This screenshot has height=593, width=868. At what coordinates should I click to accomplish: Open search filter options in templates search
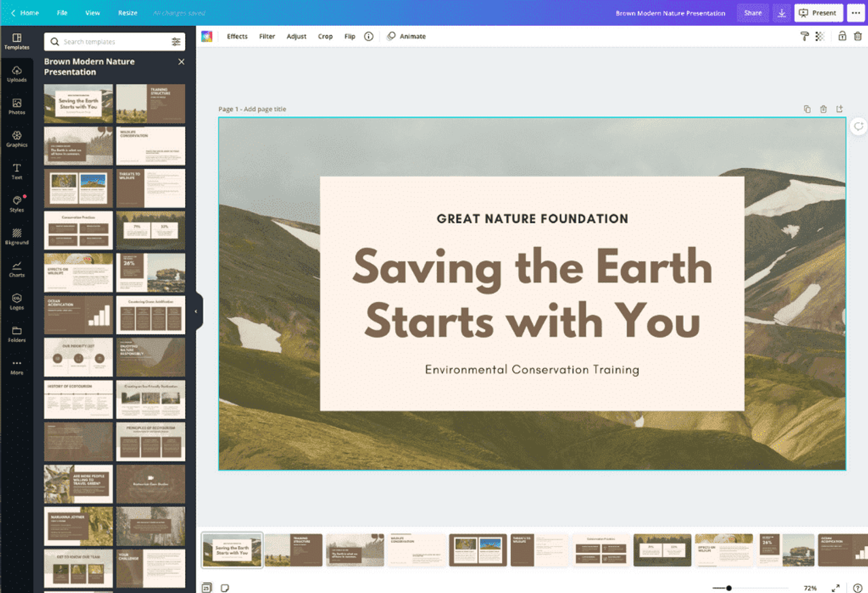(x=176, y=41)
